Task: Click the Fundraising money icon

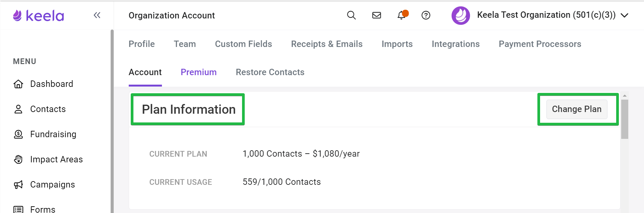Action: point(18,134)
